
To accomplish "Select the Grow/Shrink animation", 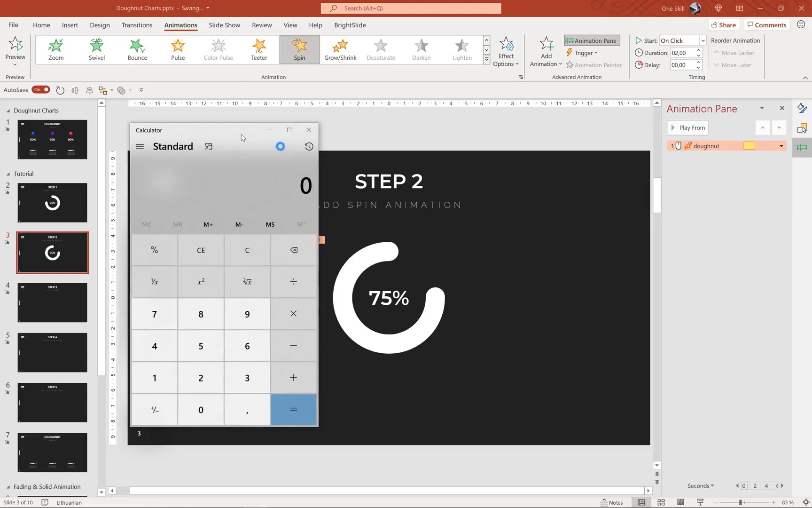I will [340, 49].
